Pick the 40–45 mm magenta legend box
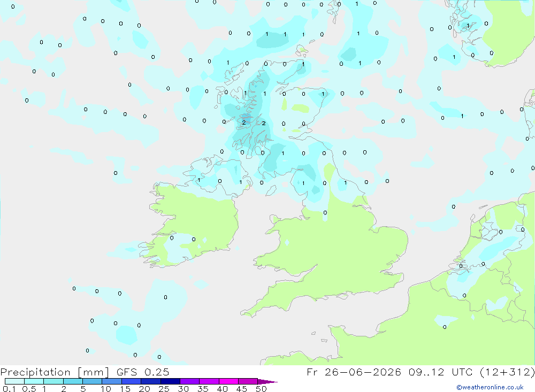This screenshot has height=392, width=535. tap(228, 381)
